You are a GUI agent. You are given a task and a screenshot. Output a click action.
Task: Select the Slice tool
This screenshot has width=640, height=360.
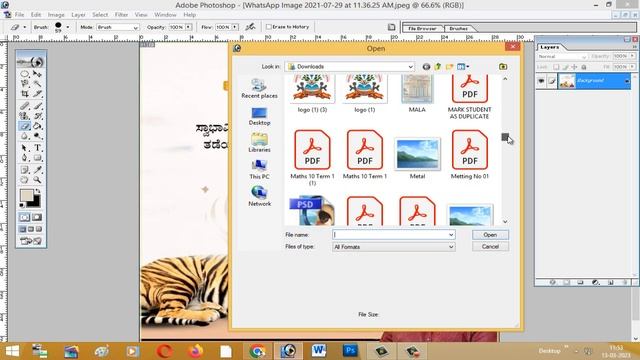click(x=37, y=93)
